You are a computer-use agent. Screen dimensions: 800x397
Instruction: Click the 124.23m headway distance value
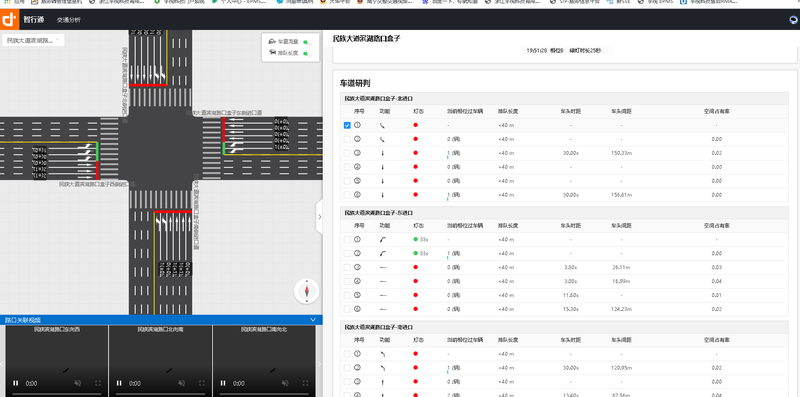621,309
